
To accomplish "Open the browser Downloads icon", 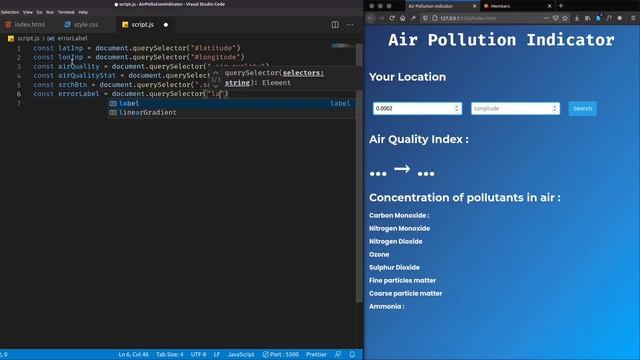I will pyautogui.click(x=577, y=18).
